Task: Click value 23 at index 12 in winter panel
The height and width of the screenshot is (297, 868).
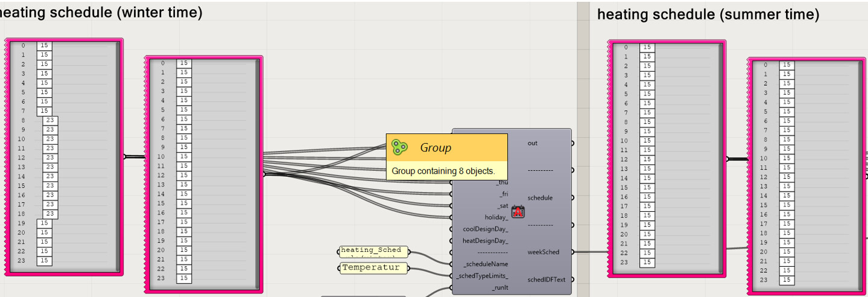Action: (50, 158)
